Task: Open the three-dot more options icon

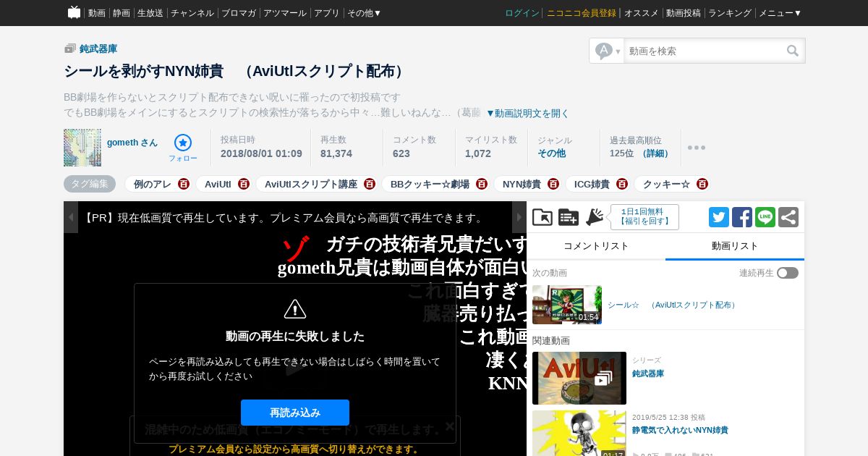Action: (x=697, y=148)
